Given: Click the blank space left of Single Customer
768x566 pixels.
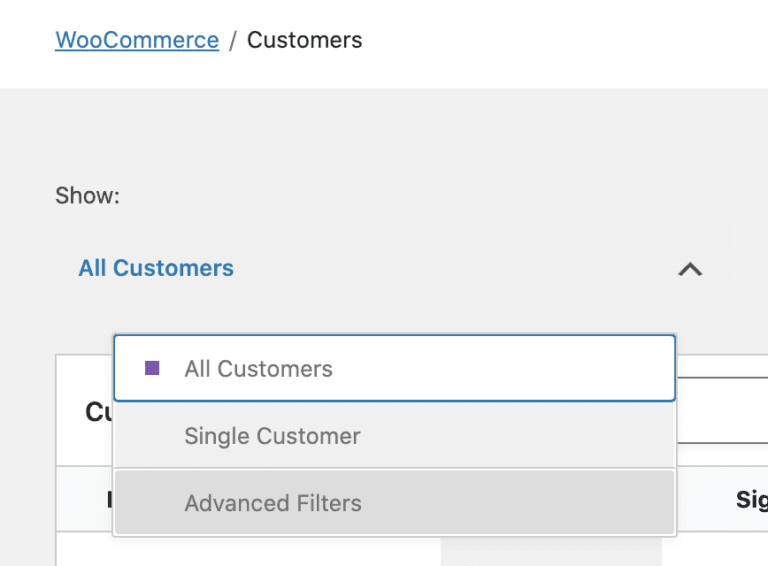Looking at the screenshot, I should coord(150,436).
